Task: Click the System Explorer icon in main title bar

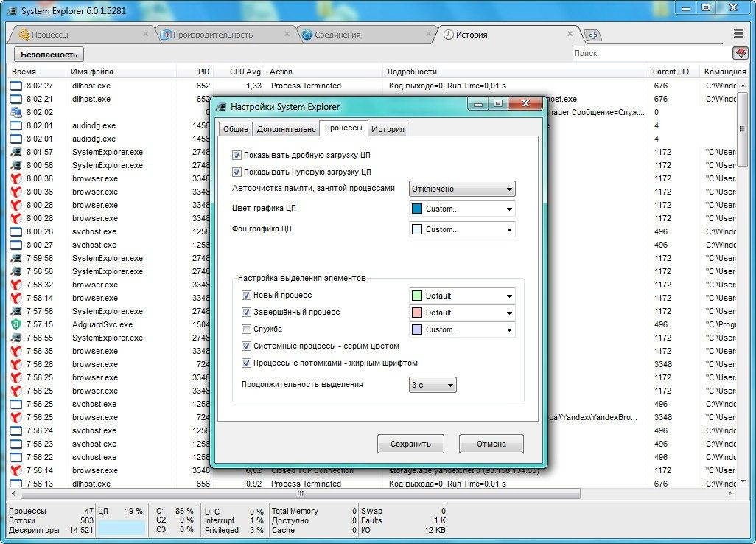Action: tap(12, 10)
